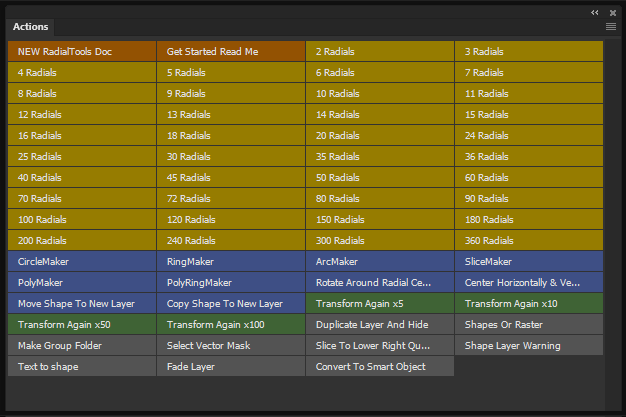
Task: Play the 15 Radials action
Action: (529, 114)
